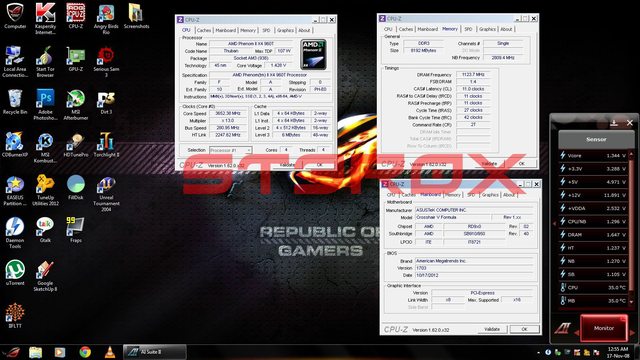Open Unreal Tournament 2004 shortcut
This screenshot has height=360, width=640.
[x=106, y=193]
